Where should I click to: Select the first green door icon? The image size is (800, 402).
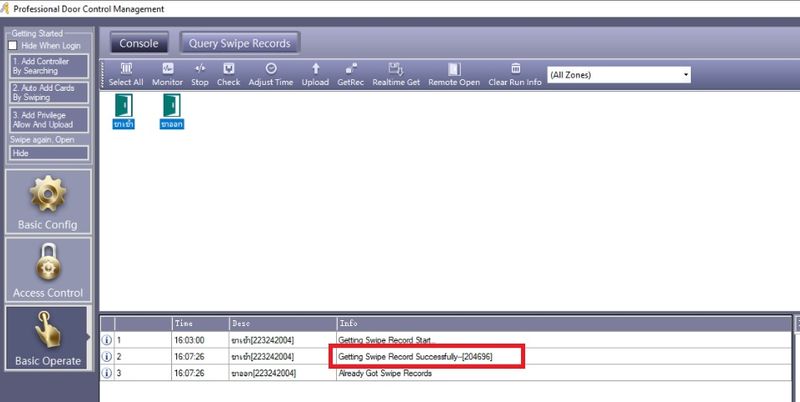tap(124, 105)
